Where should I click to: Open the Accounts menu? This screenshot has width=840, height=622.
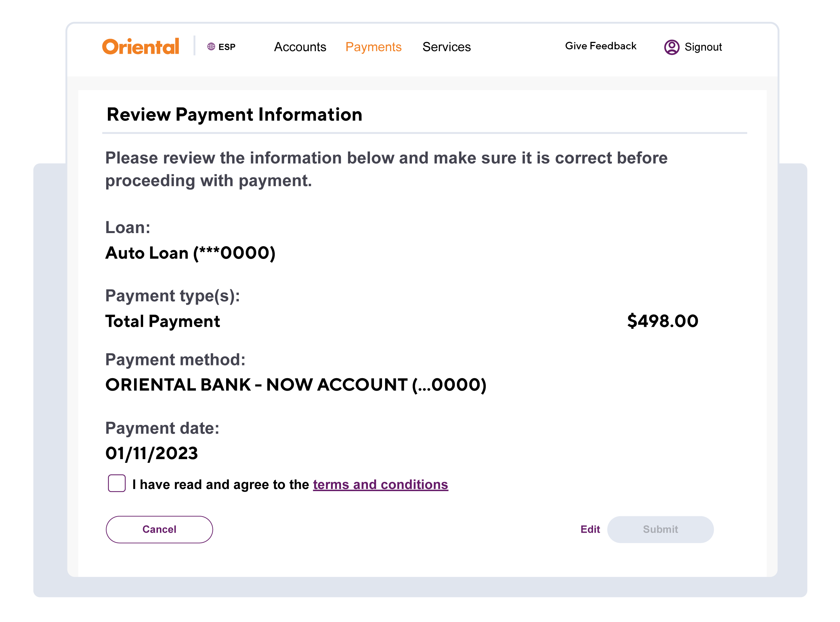pyautogui.click(x=300, y=47)
